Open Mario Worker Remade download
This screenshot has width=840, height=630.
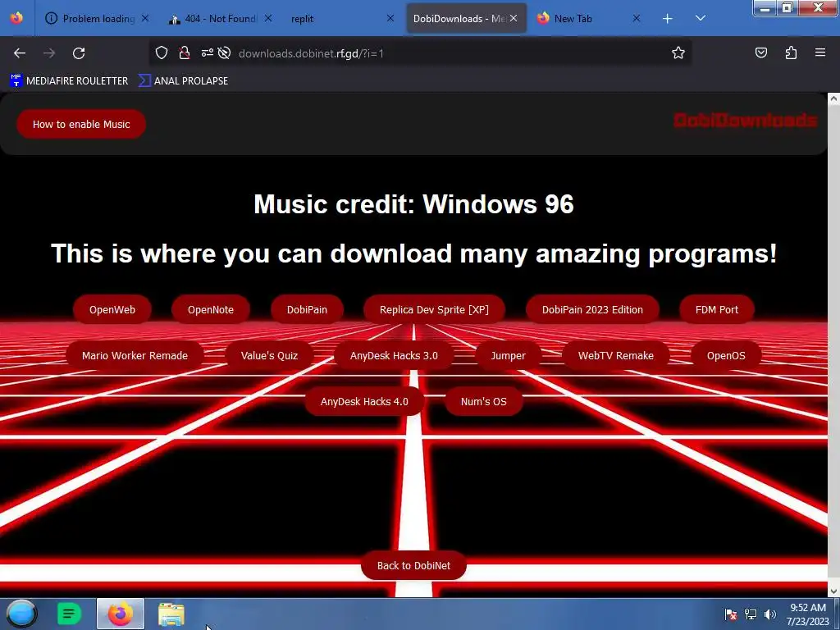click(135, 356)
